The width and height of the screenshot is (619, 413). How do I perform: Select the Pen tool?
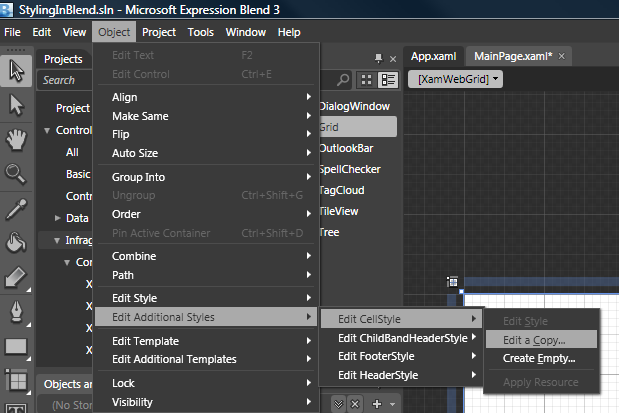click(16, 312)
